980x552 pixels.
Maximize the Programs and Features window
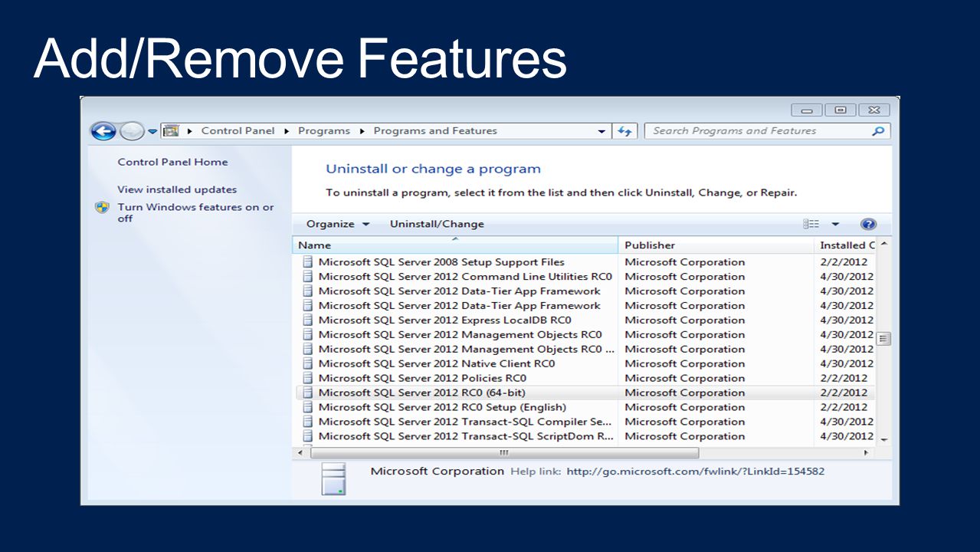point(841,110)
